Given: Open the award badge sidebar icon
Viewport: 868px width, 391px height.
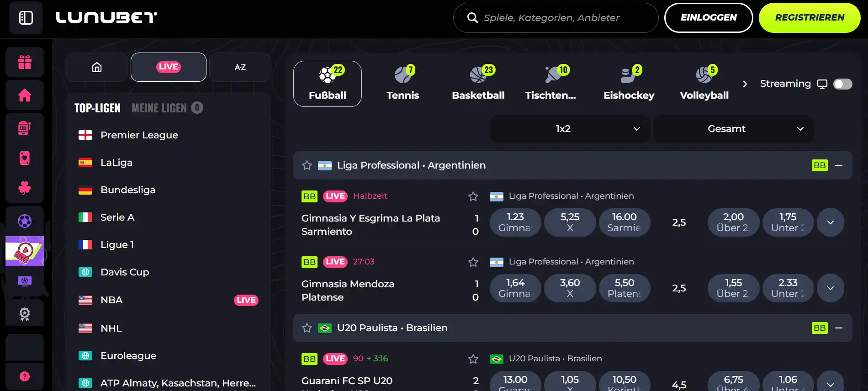Looking at the screenshot, I should 25,314.
